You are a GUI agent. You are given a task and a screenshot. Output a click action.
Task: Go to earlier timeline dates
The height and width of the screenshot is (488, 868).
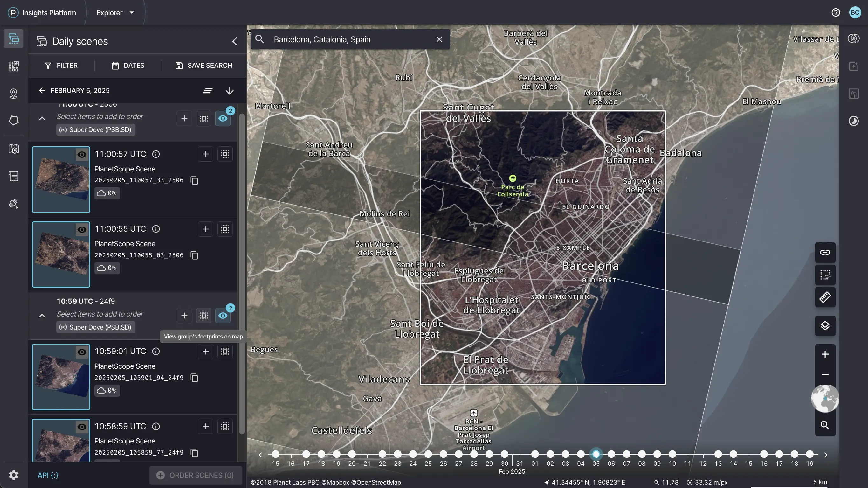tap(260, 455)
